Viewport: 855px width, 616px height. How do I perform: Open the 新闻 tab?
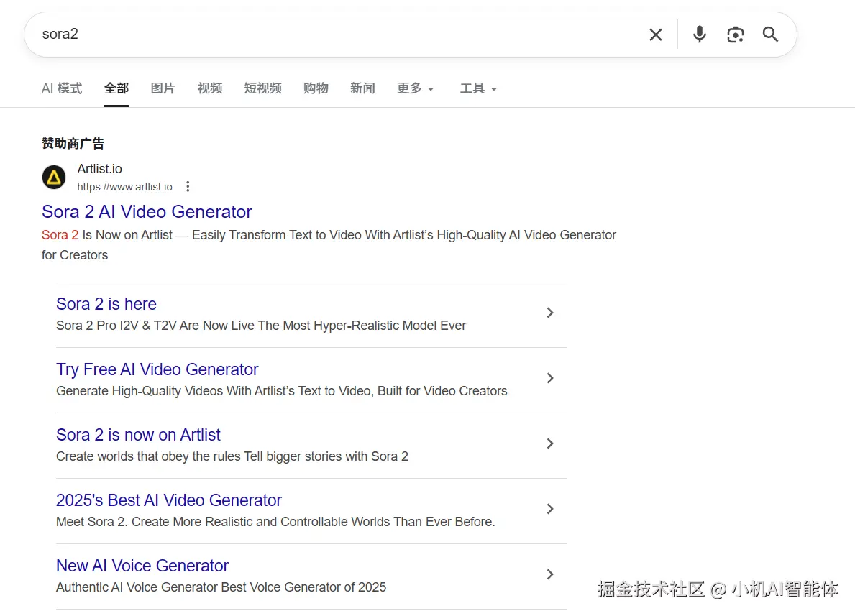[x=362, y=88]
